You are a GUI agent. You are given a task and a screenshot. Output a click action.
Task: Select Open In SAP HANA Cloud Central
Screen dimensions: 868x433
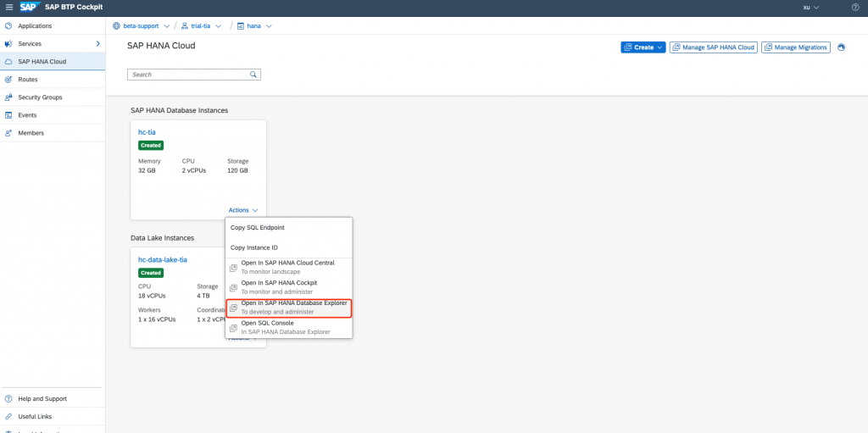click(288, 268)
